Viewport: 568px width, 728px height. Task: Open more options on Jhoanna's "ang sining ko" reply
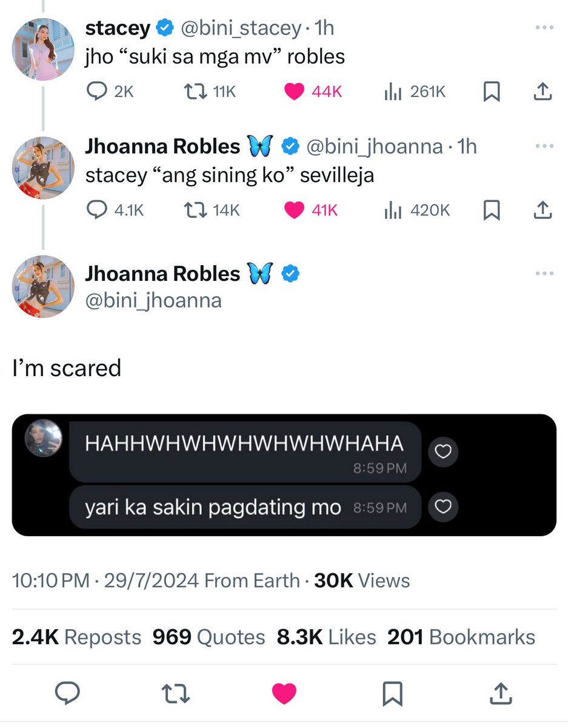tap(544, 147)
